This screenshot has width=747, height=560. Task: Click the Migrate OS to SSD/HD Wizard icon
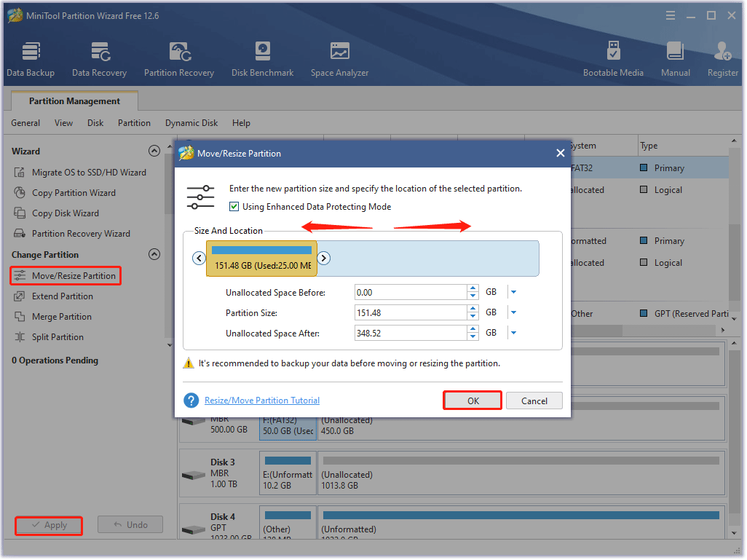[x=20, y=173]
